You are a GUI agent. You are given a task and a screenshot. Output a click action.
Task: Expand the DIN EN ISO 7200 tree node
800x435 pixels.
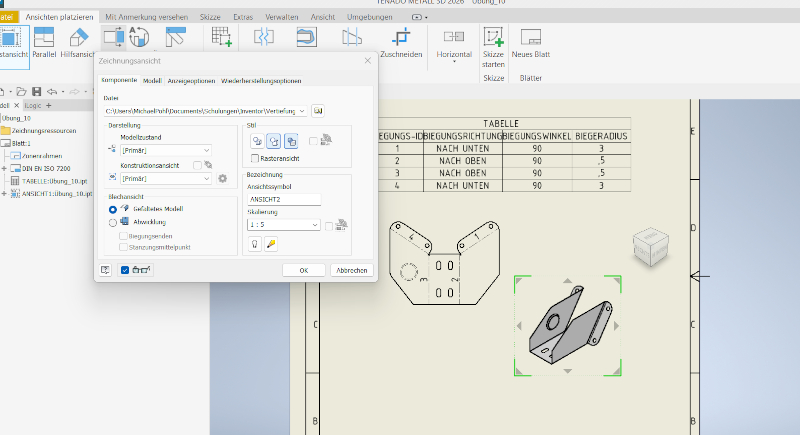point(4,168)
